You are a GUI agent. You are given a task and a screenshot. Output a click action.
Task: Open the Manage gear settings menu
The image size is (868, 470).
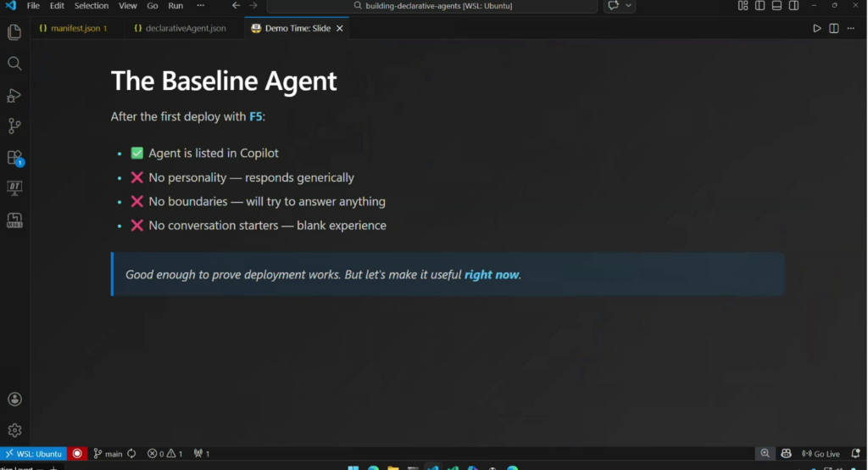tap(14, 430)
